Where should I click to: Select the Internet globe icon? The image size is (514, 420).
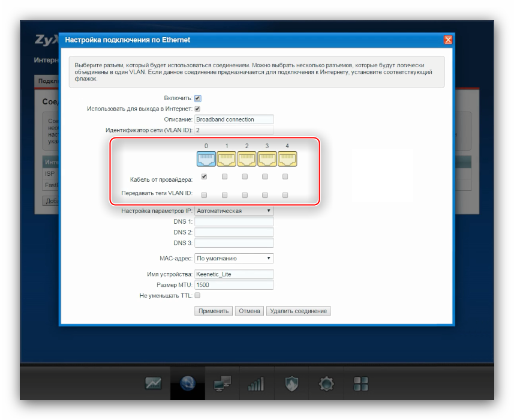pyautogui.click(x=188, y=383)
